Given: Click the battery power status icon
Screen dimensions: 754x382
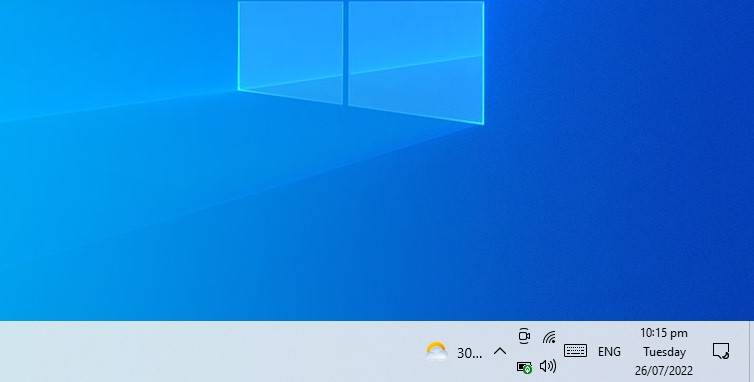Looking at the screenshot, I should tap(524, 367).
